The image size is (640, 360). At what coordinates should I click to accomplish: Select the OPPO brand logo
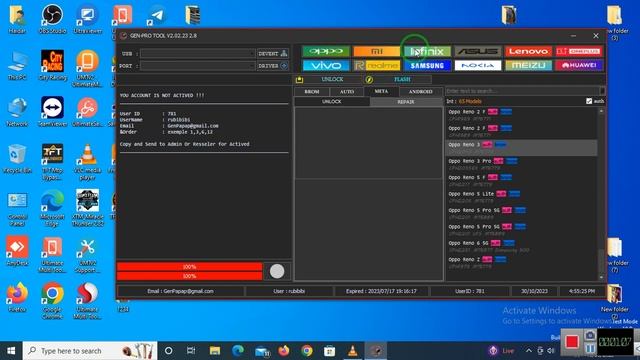[x=326, y=51]
